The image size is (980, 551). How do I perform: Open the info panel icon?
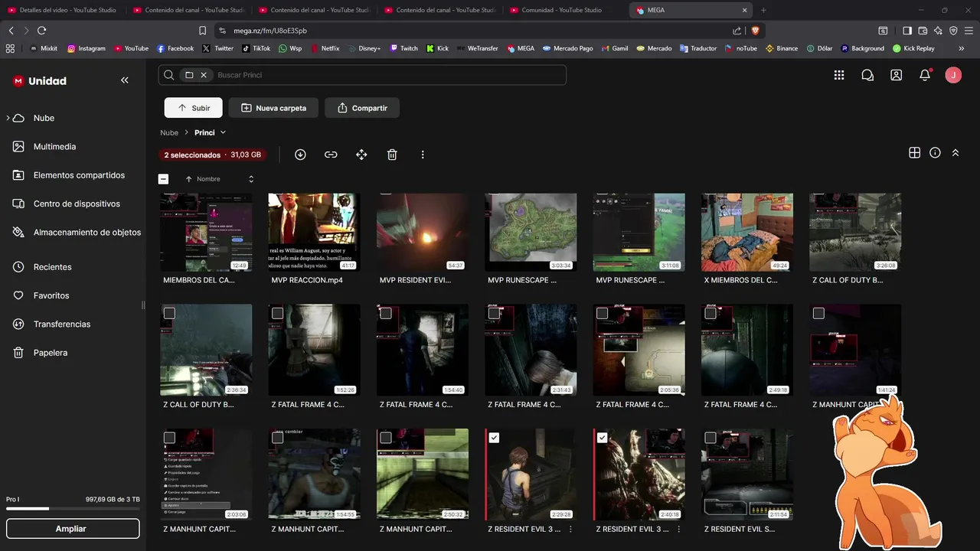(935, 153)
